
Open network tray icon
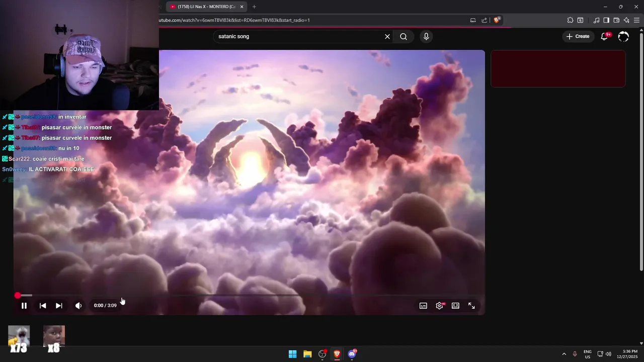pyautogui.click(x=600, y=354)
